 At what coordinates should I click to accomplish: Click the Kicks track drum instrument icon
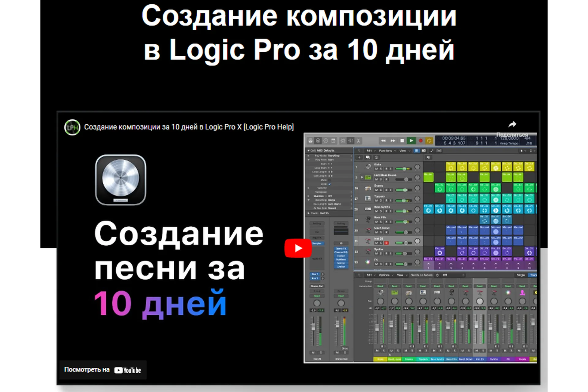coord(368,167)
